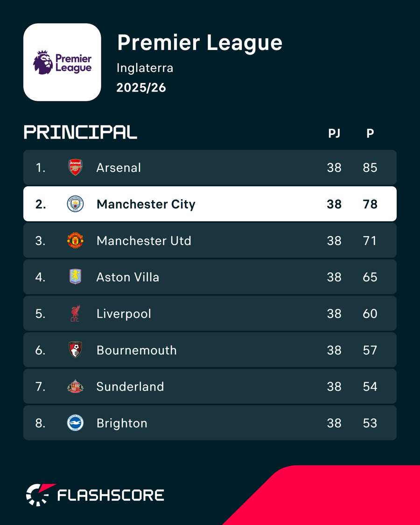Click the Liverpool club crest
420x525 pixels.
75,314
